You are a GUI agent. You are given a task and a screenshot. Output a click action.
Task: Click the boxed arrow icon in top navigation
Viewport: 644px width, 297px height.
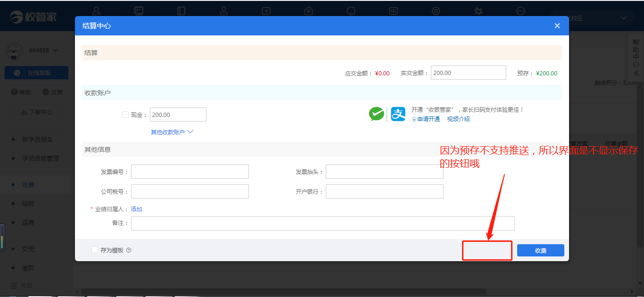click(x=266, y=10)
